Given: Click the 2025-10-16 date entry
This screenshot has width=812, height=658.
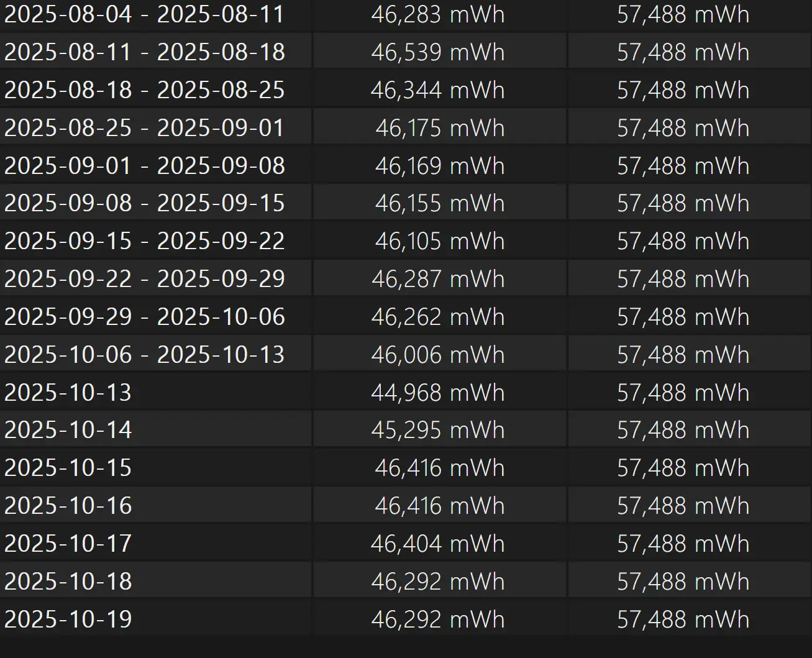Looking at the screenshot, I should pyautogui.click(x=68, y=506).
